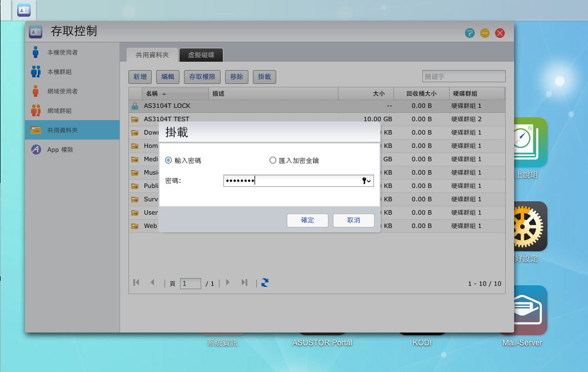Viewport: 588px width, 372px height.
Task: Focus the 關鍵字 search field
Action: [x=464, y=76]
